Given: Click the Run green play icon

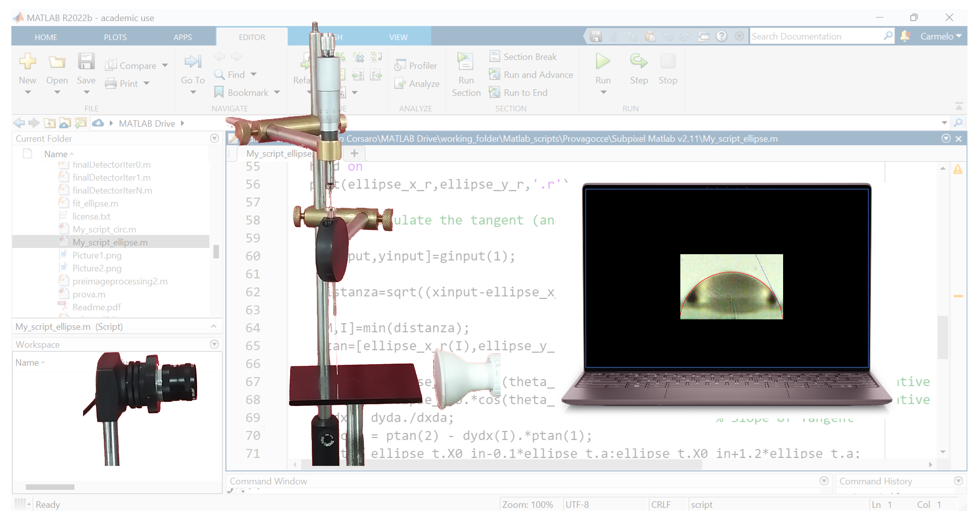Looking at the screenshot, I should coord(603,62).
